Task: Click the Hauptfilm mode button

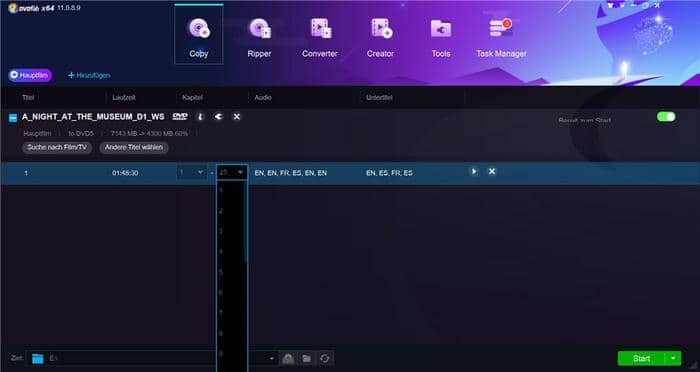Action: (x=30, y=75)
